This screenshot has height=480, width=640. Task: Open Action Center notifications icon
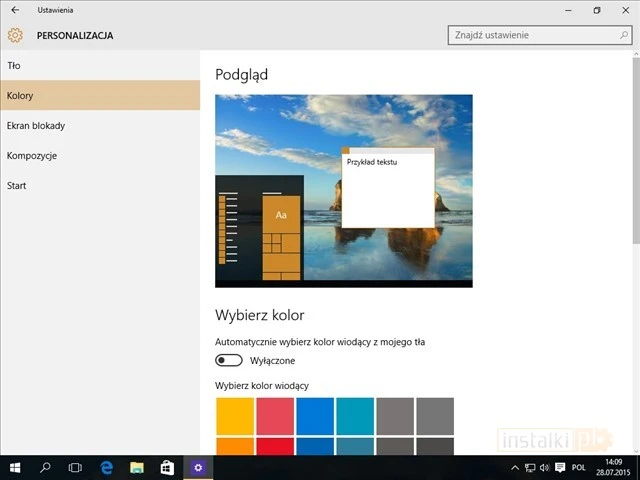click(558, 467)
